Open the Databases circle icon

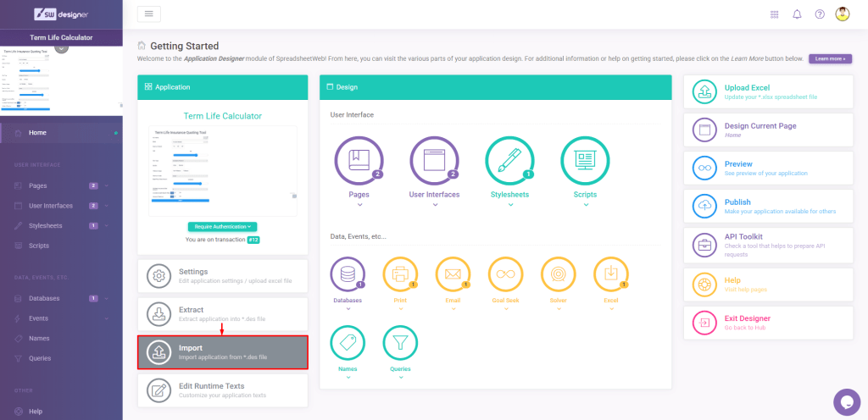[x=348, y=274]
